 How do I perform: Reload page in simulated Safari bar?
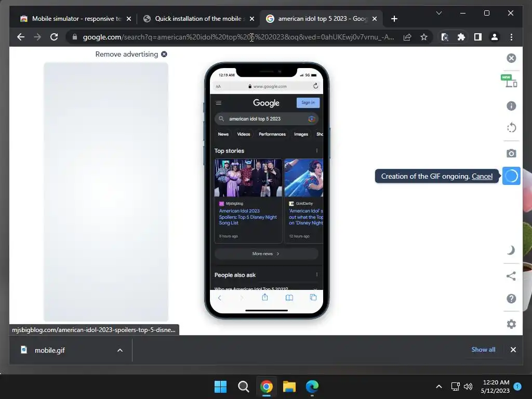coord(315,86)
